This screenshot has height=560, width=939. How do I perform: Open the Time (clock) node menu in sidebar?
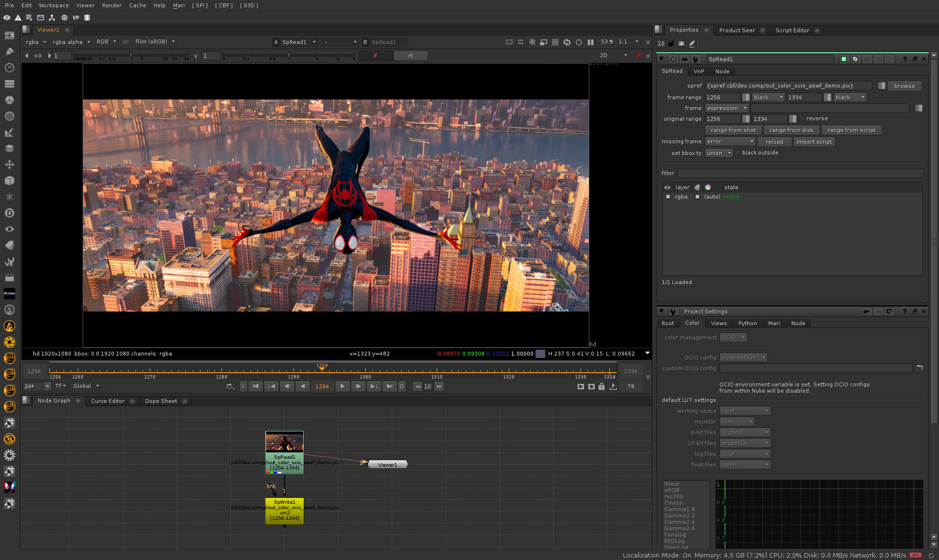click(x=9, y=67)
